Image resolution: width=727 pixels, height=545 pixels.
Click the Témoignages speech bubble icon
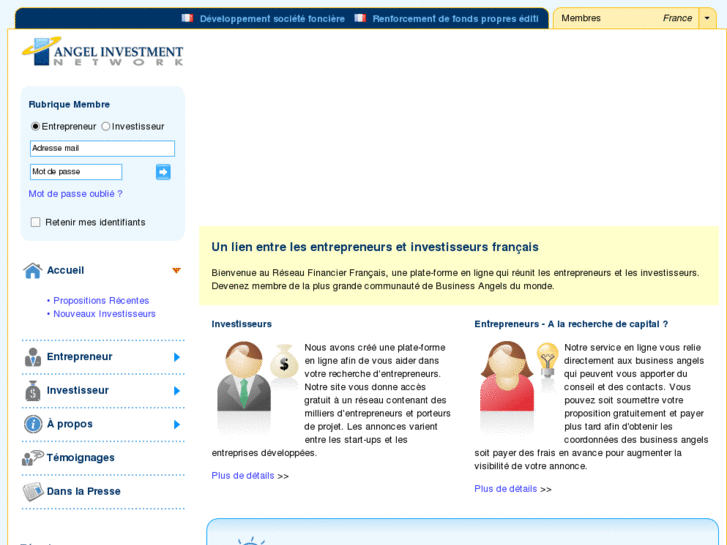tap(32, 458)
